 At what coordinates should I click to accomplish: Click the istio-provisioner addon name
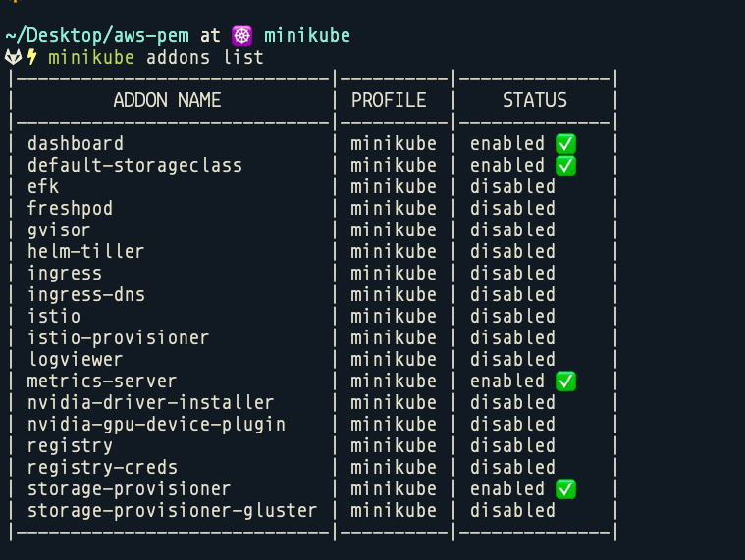(x=119, y=338)
